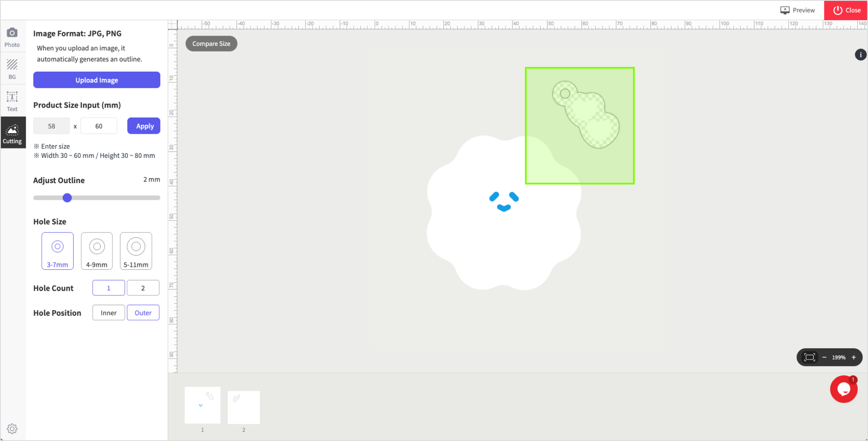Click fit-to-screen icon in zoom bar
868x441 pixels.
809,357
